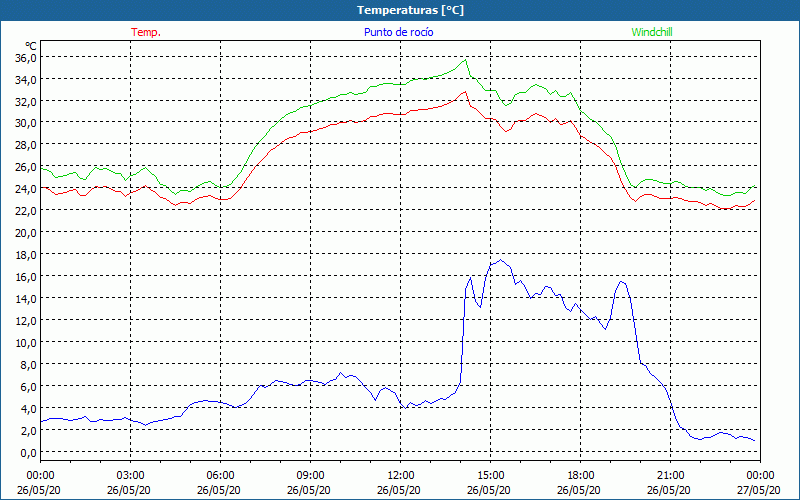Click the 16,0 y-axis value

(26, 277)
